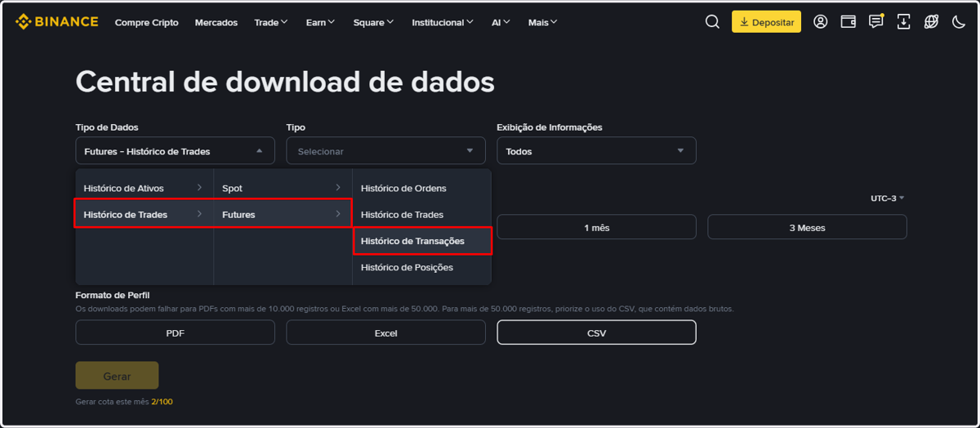Select Histórico de Trades in first column
980x428 pixels.
(144, 215)
